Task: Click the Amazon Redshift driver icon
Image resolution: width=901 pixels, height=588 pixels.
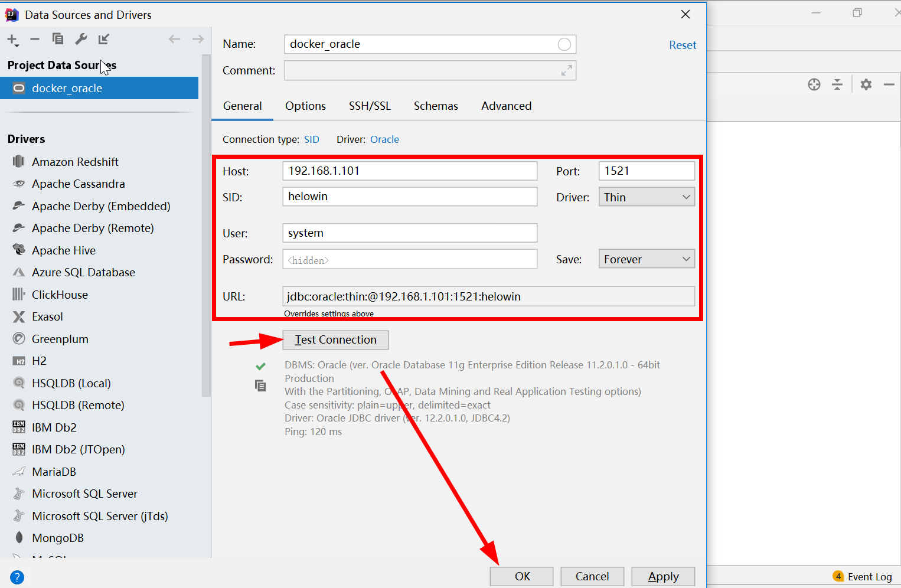Action: (19, 162)
